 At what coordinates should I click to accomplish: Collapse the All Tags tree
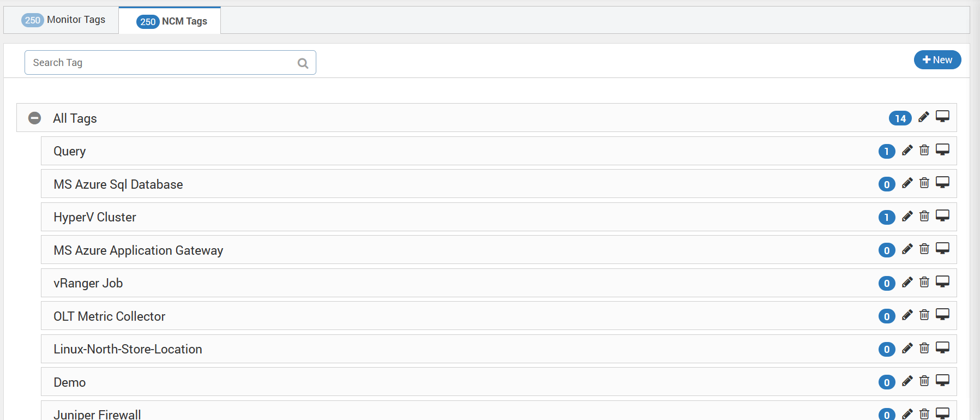click(34, 118)
